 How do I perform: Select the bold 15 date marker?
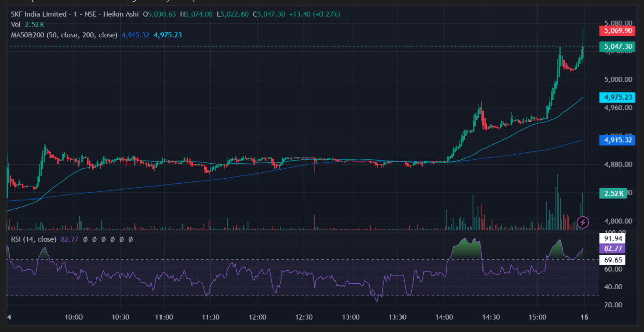tap(584, 317)
